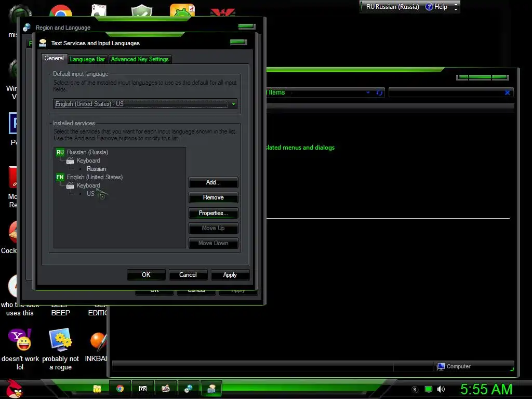Open the clock showing 5:55 AM
The height and width of the screenshot is (399, 532).
point(486,389)
